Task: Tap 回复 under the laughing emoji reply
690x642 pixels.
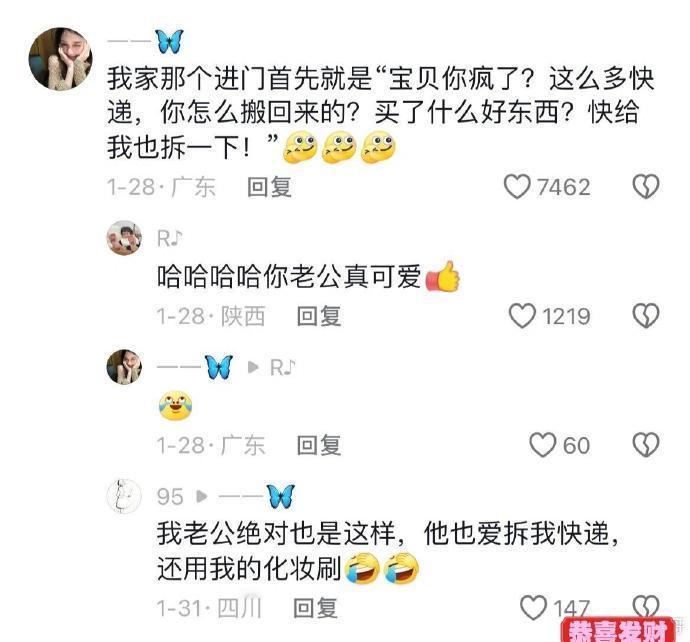Action: 319,445
